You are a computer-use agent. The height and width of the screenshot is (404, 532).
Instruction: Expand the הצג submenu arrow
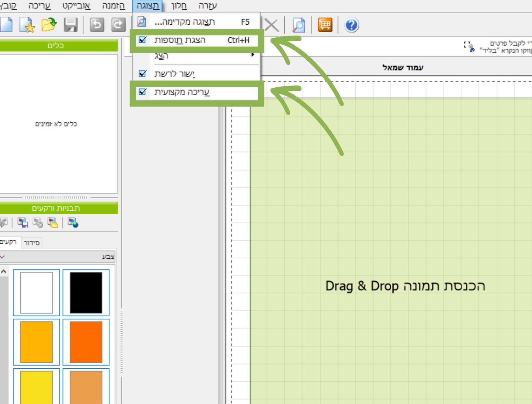[252, 55]
